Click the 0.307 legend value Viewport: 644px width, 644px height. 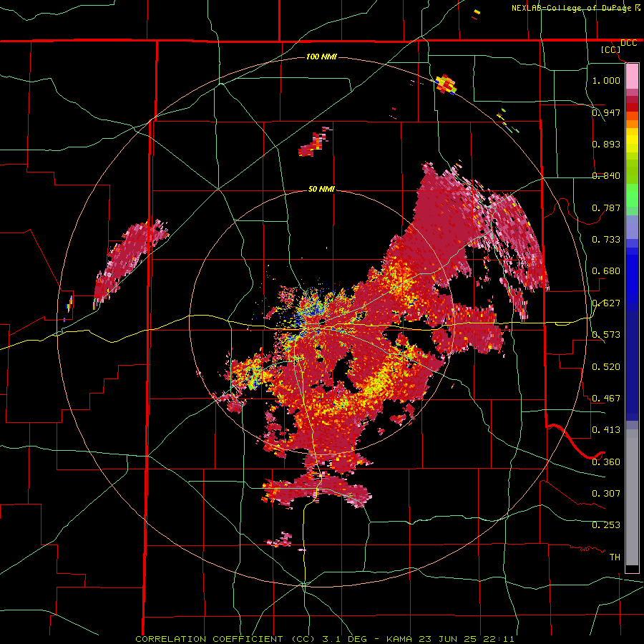pyautogui.click(x=606, y=493)
